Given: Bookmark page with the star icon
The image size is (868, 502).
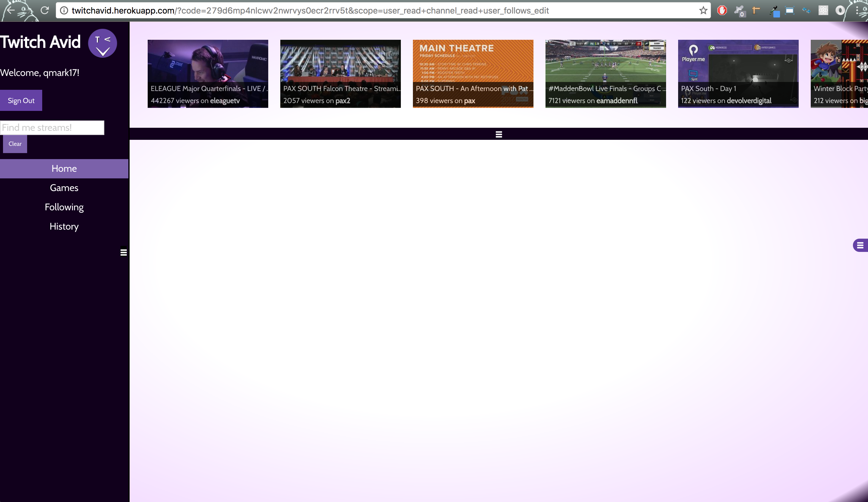Looking at the screenshot, I should [x=703, y=11].
